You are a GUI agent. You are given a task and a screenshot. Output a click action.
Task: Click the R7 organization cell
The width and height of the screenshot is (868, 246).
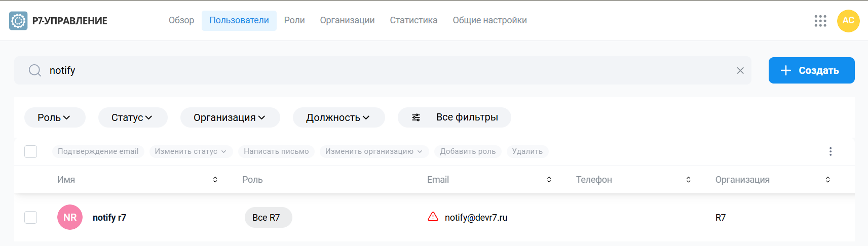click(x=721, y=218)
